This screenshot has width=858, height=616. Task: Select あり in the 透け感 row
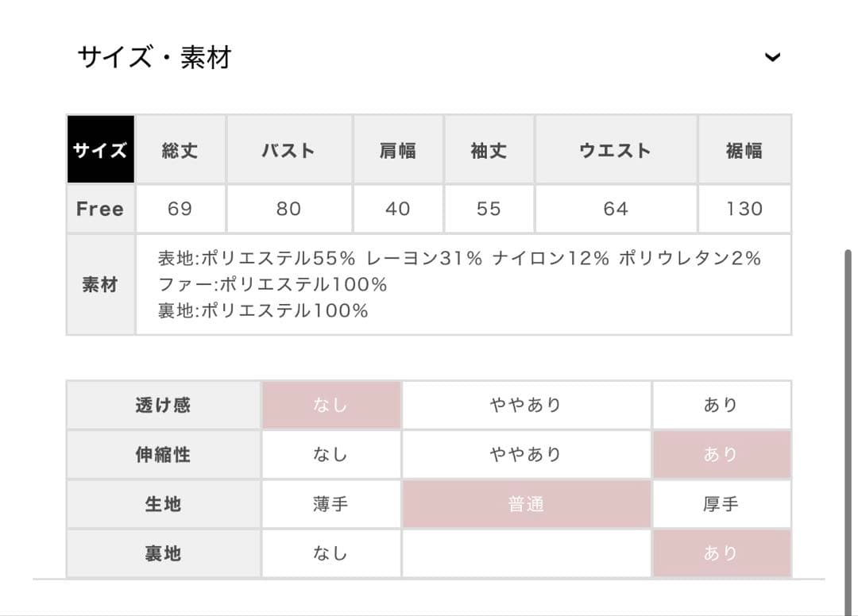pyautogui.click(x=721, y=405)
